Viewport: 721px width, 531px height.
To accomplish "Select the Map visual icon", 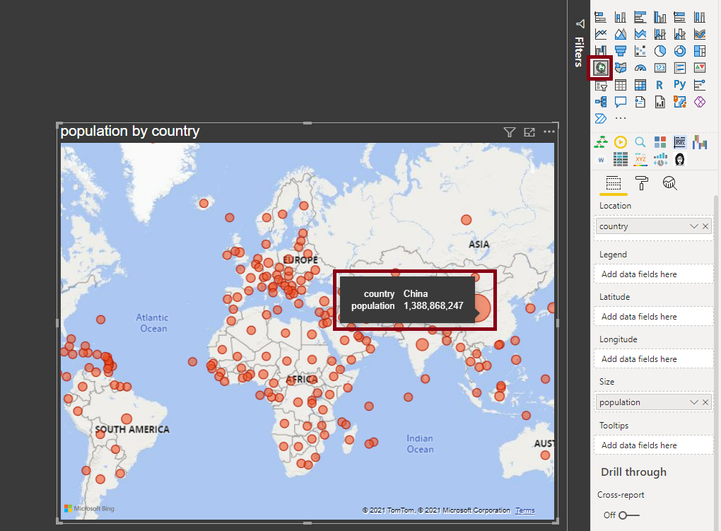I will coord(601,68).
